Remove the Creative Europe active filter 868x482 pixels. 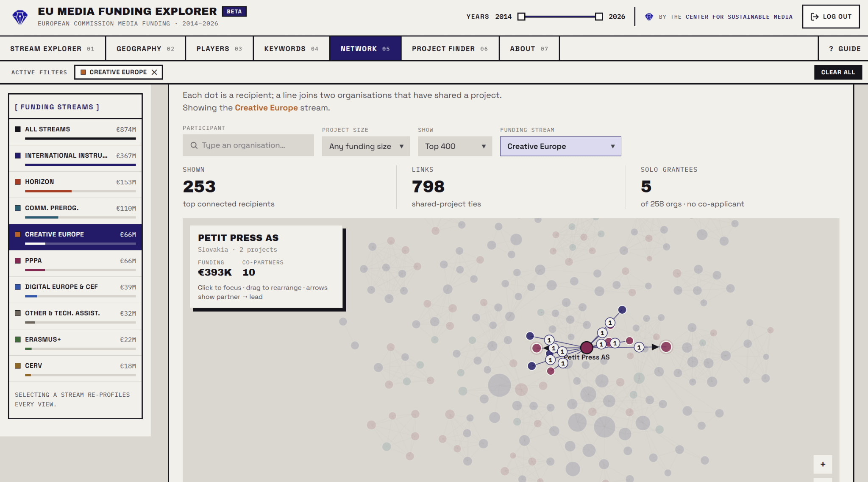(x=154, y=72)
